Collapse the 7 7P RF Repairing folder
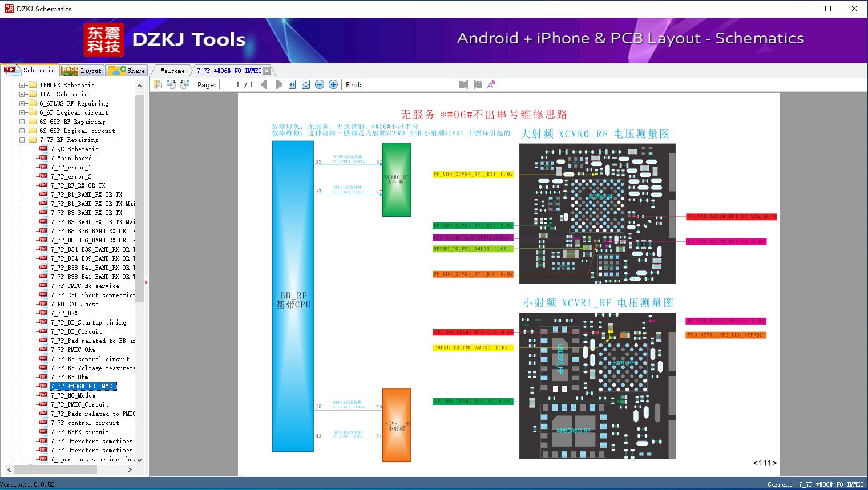Screen dimensions: 868x490 point(22,140)
